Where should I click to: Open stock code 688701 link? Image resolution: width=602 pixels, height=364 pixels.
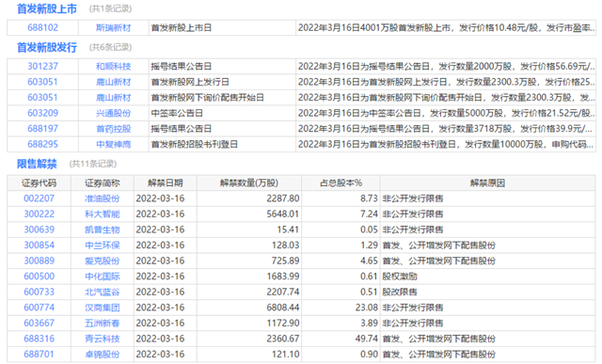click(x=40, y=355)
